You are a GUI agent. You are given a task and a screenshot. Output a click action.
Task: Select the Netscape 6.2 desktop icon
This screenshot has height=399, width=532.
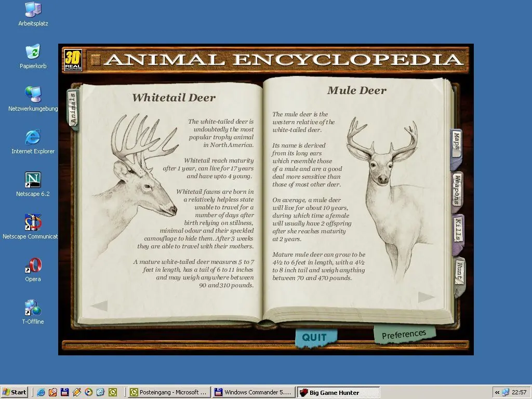coord(33,184)
